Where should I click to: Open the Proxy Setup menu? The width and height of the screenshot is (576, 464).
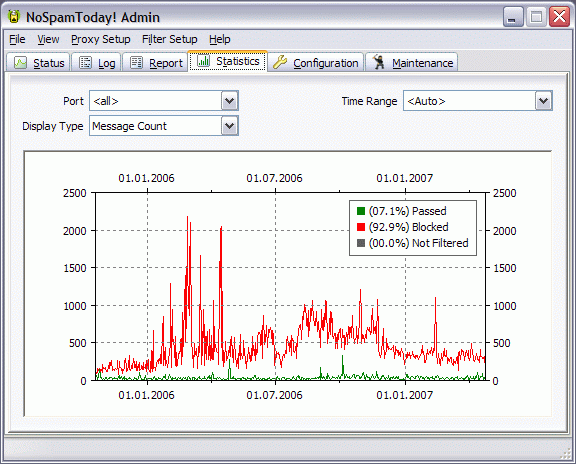click(x=101, y=39)
